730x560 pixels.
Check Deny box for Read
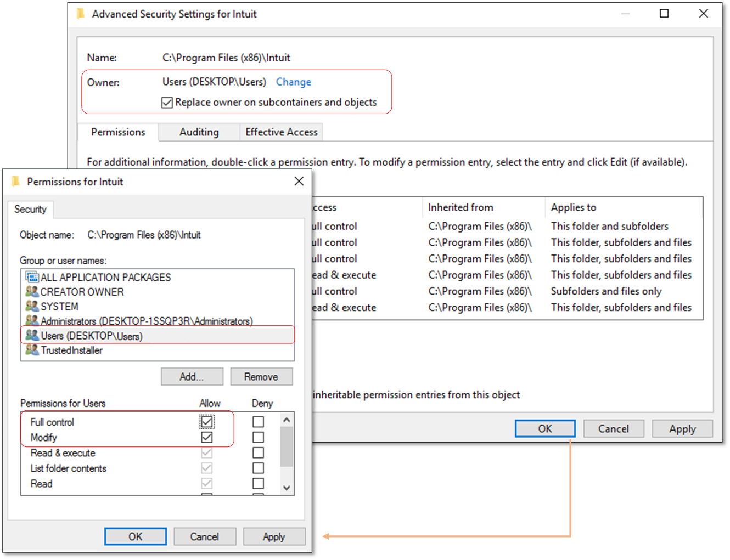tap(258, 483)
